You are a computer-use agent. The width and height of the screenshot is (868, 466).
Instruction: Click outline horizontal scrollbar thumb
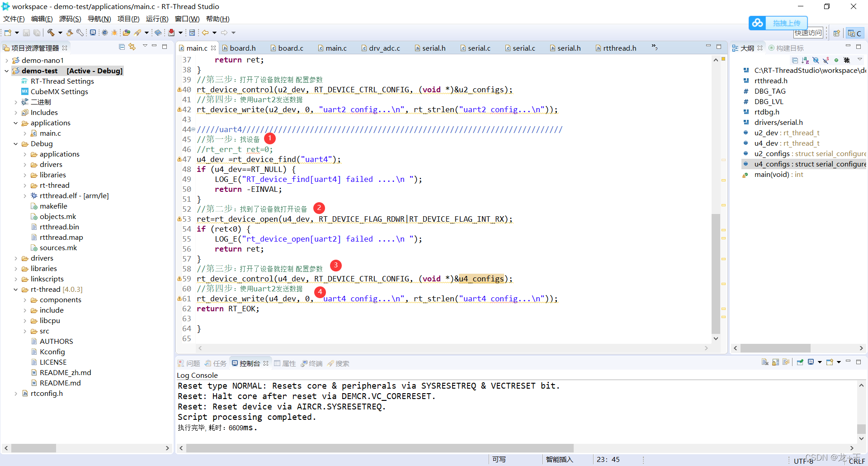tap(775, 348)
